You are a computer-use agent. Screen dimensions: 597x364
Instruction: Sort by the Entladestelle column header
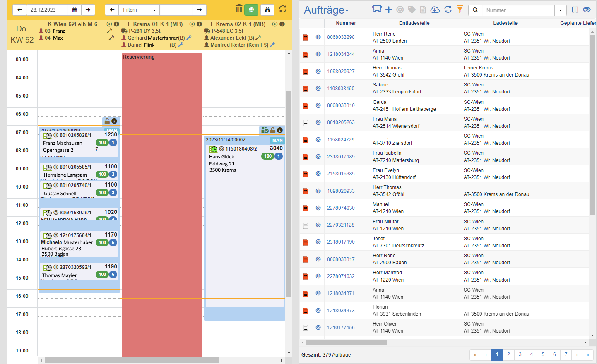click(x=414, y=23)
